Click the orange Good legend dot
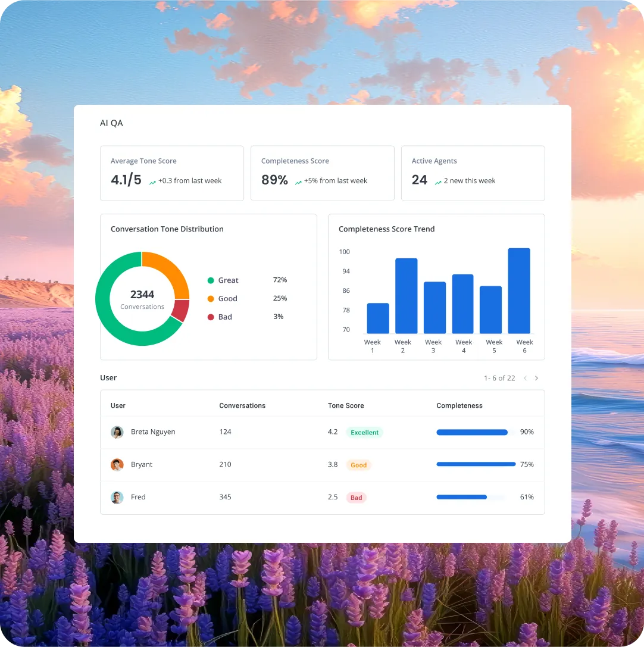This screenshot has height=647, width=644. 211,299
